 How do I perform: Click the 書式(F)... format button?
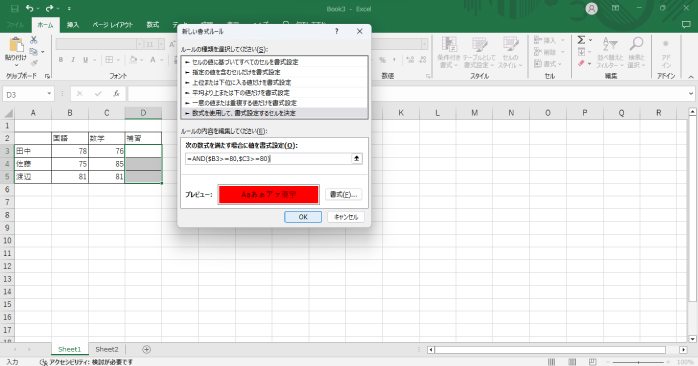point(343,195)
